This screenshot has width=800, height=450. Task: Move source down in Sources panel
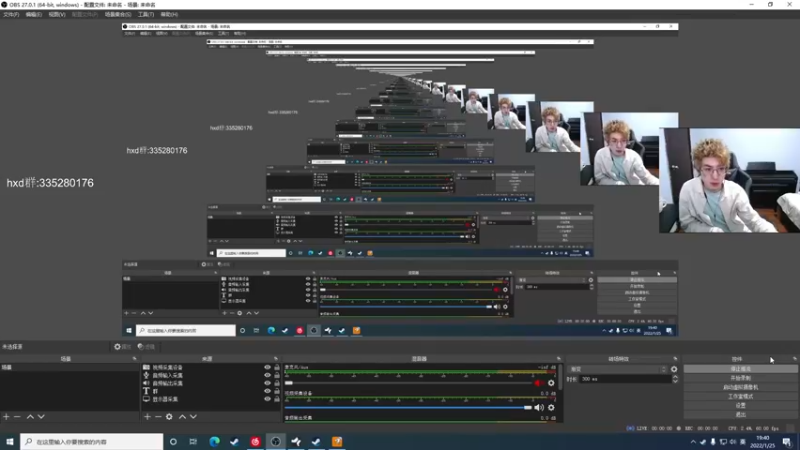193,417
